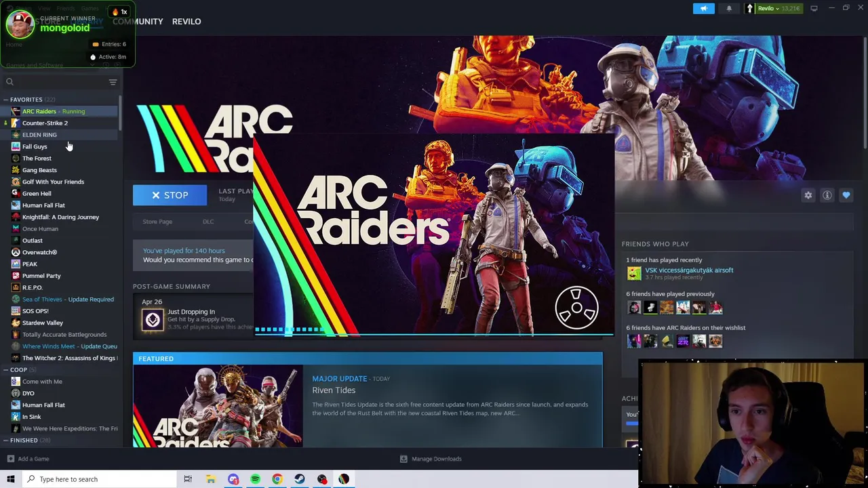Viewport: 868px width, 488px height.
Task: Click the PEAK game icon
Action: point(16,264)
